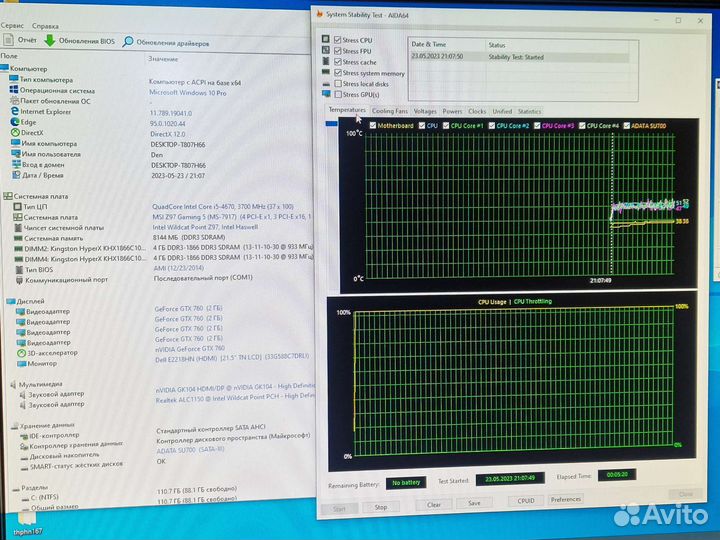The image size is (720, 540).
Task: Collapse the Мультимедиа tree section
Action: point(13,384)
